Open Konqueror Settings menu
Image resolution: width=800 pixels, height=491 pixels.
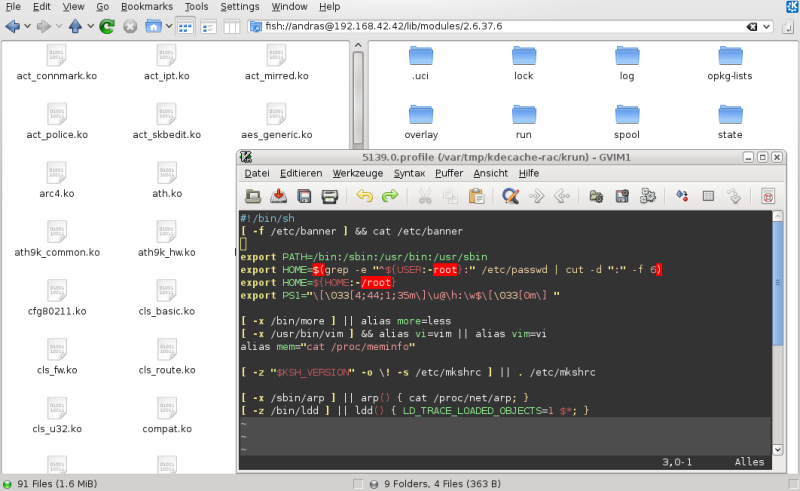point(240,7)
